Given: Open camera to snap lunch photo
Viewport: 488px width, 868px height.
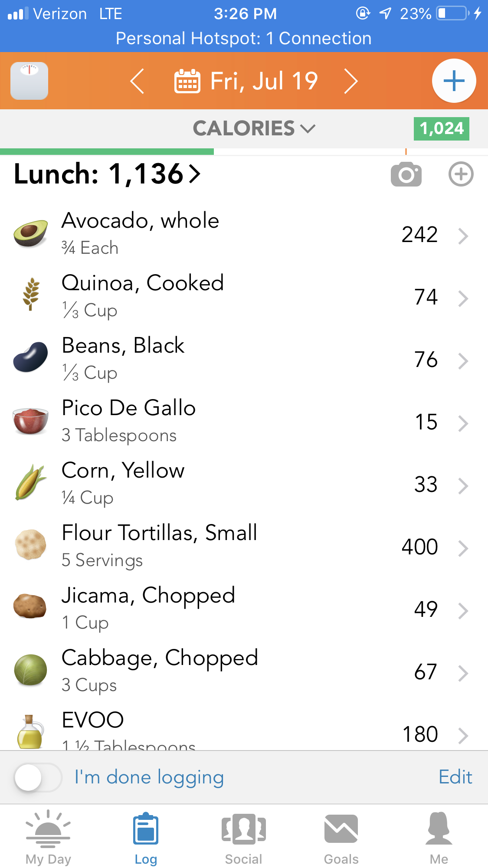Looking at the screenshot, I should pyautogui.click(x=406, y=174).
